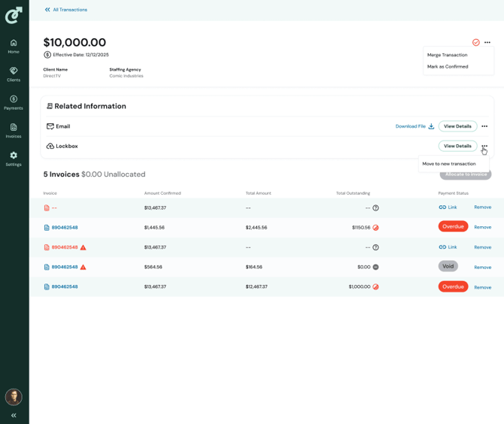Select Move to new transaction option
The width and height of the screenshot is (504, 424).
pos(449,164)
